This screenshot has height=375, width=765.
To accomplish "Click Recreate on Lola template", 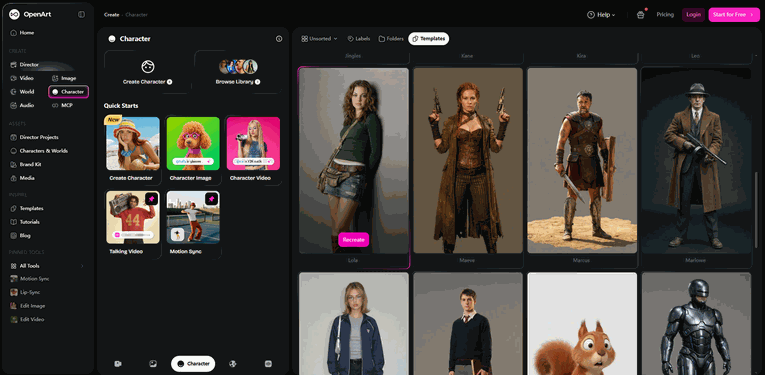I will click(x=353, y=239).
